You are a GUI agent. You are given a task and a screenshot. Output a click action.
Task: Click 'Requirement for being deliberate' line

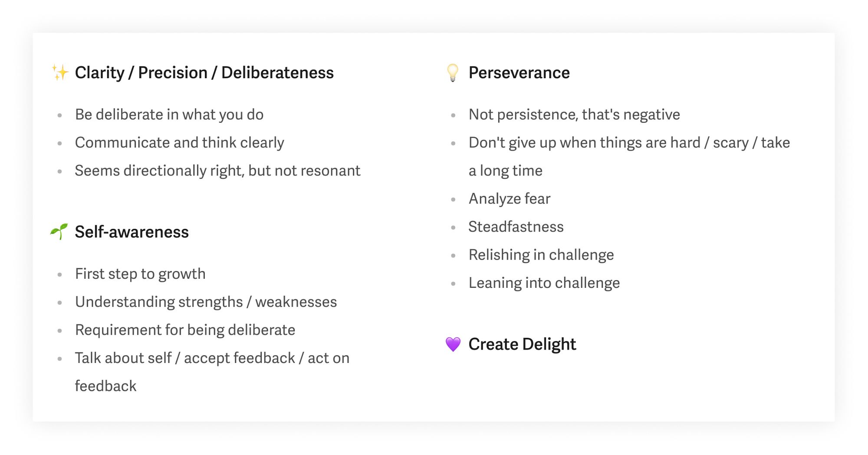(185, 330)
